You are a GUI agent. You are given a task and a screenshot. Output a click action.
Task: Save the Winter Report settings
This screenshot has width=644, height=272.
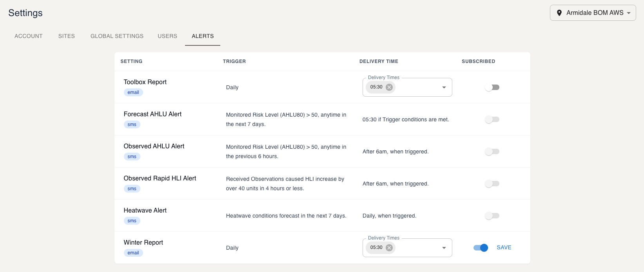[x=504, y=248]
